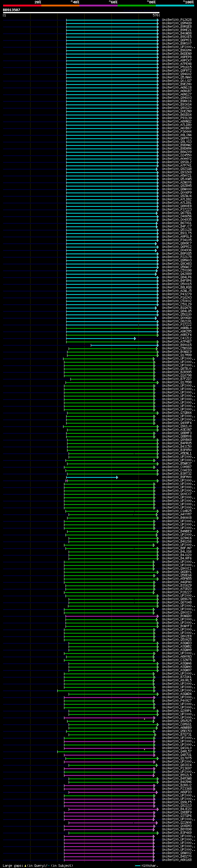Open the UniRef100_P22178 entry
The width and height of the screenshot is (197, 868).
point(176,257)
